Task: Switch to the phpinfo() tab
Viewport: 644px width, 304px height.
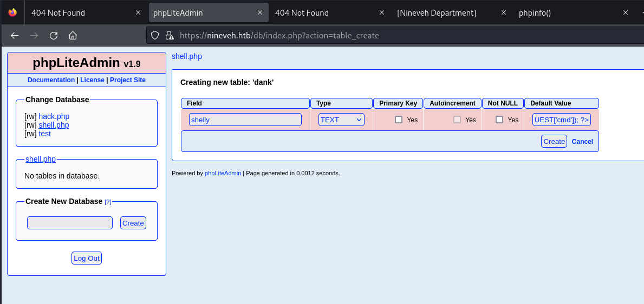Action: (x=563, y=12)
